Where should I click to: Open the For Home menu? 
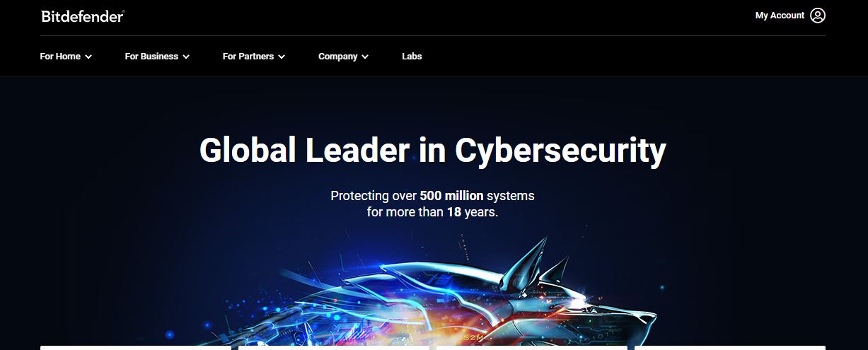(60, 57)
